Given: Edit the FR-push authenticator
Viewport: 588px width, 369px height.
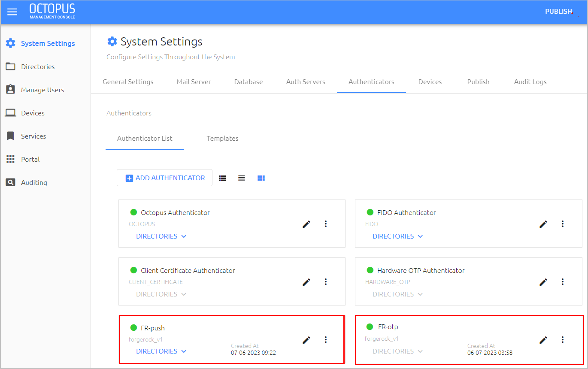Looking at the screenshot, I should [306, 339].
